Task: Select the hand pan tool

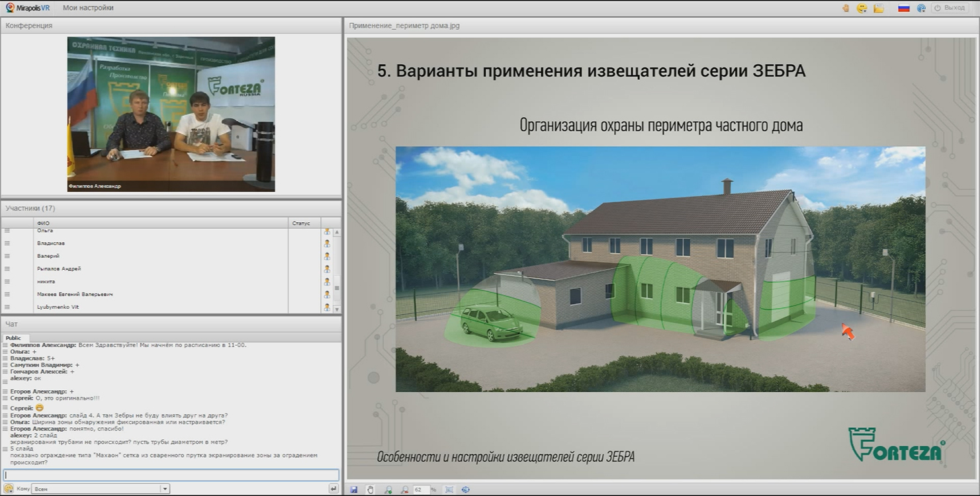Action: (x=371, y=489)
